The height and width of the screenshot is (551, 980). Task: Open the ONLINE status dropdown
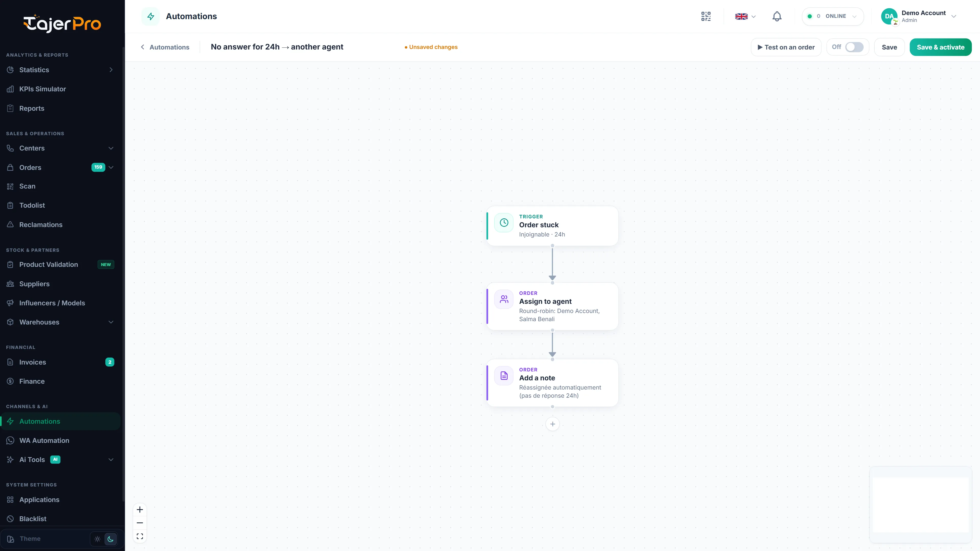pyautogui.click(x=832, y=16)
